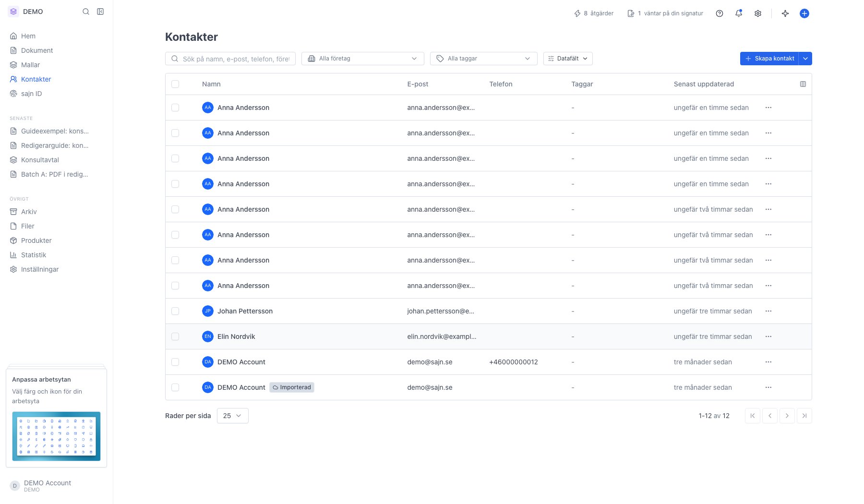Screen dimensions: 864x504
Task: Go to the previous page arrow
Action: tap(770, 416)
